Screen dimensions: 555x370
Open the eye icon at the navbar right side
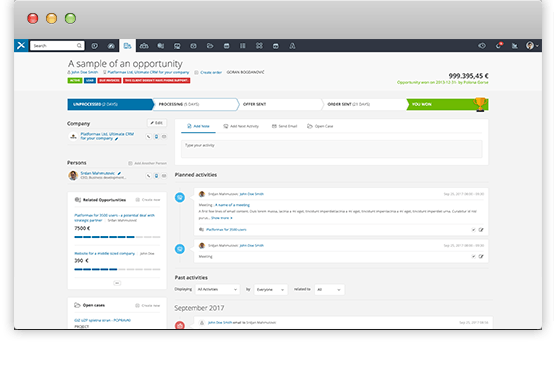pyautogui.click(x=482, y=46)
